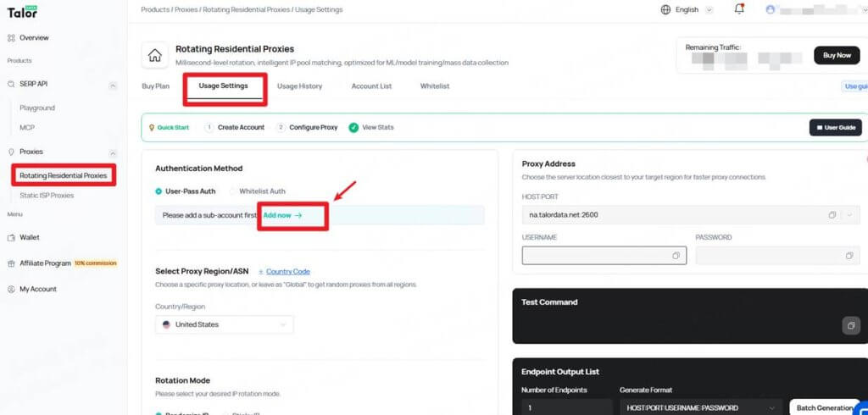Click the Quick Start lightbulb icon
The image size is (868, 415).
(152, 127)
